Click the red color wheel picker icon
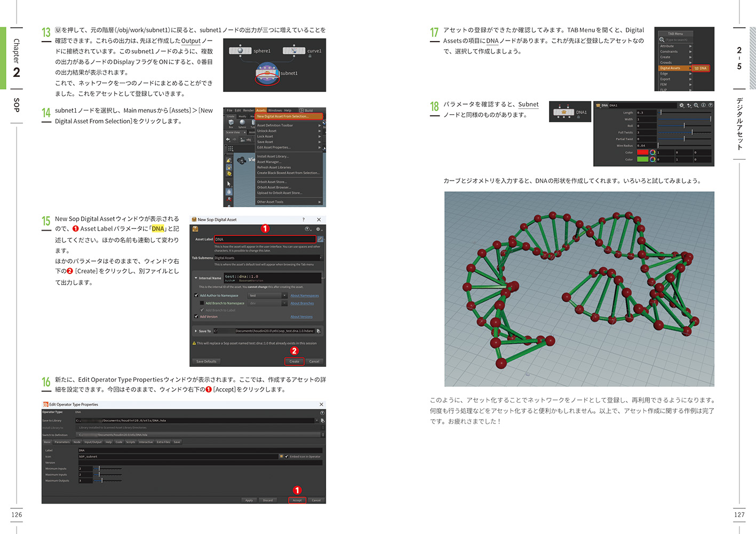This screenshot has height=534, width=756. coord(652,152)
